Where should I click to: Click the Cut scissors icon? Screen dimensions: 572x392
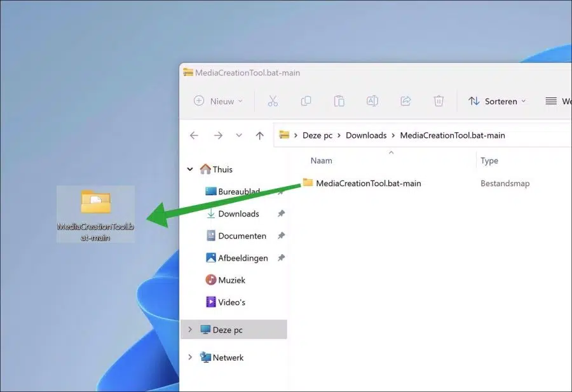pyautogui.click(x=273, y=101)
